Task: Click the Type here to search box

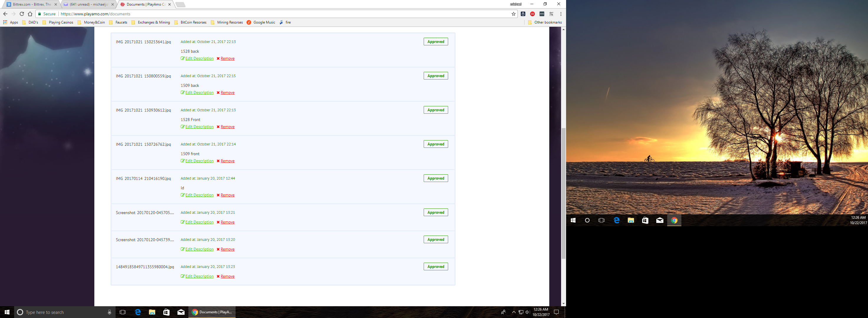Action: pyautogui.click(x=64, y=312)
